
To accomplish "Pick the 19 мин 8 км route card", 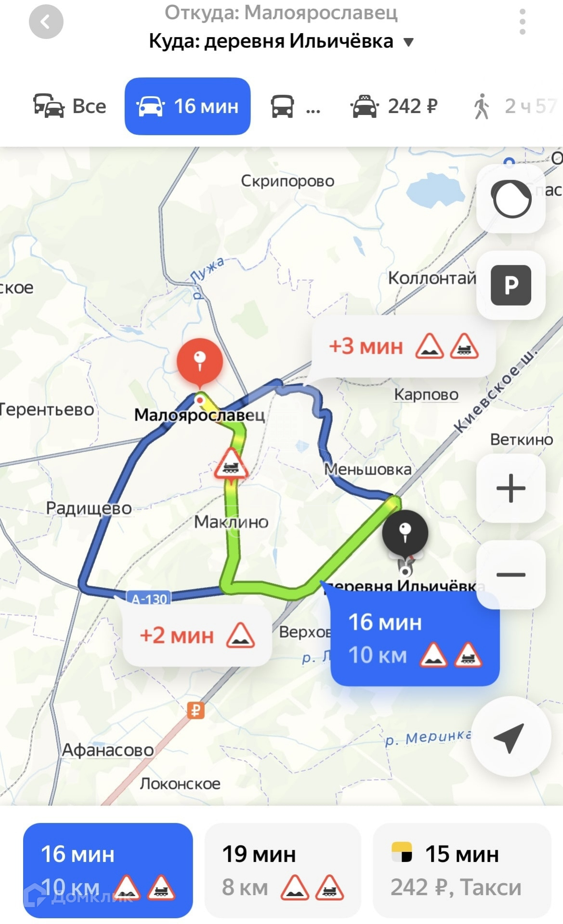I will [x=283, y=871].
